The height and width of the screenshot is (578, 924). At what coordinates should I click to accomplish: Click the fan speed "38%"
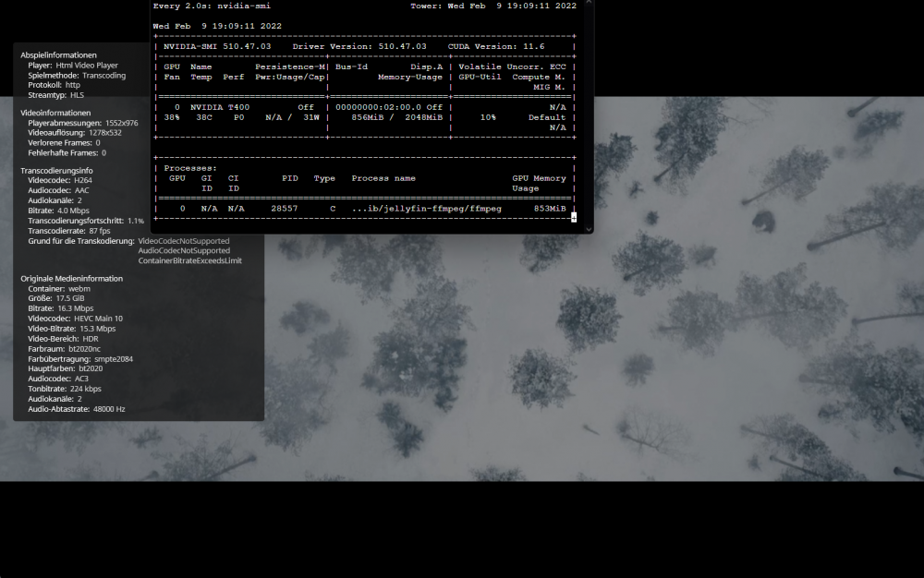[172, 117]
